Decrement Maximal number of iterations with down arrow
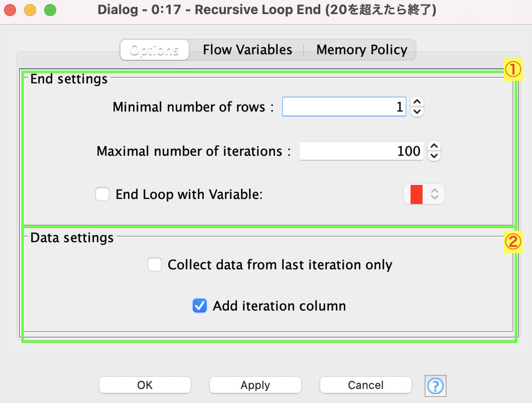 click(x=434, y=155)
